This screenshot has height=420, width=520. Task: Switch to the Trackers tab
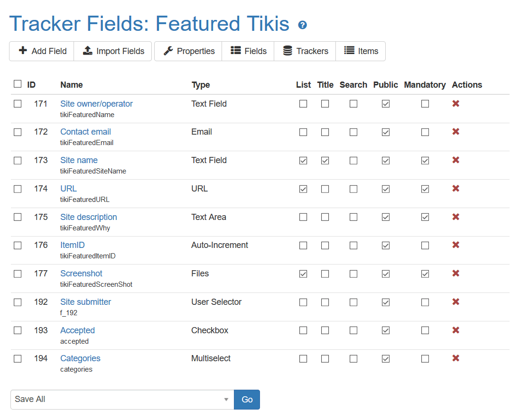pyautogui.click(x=305, y=51)
